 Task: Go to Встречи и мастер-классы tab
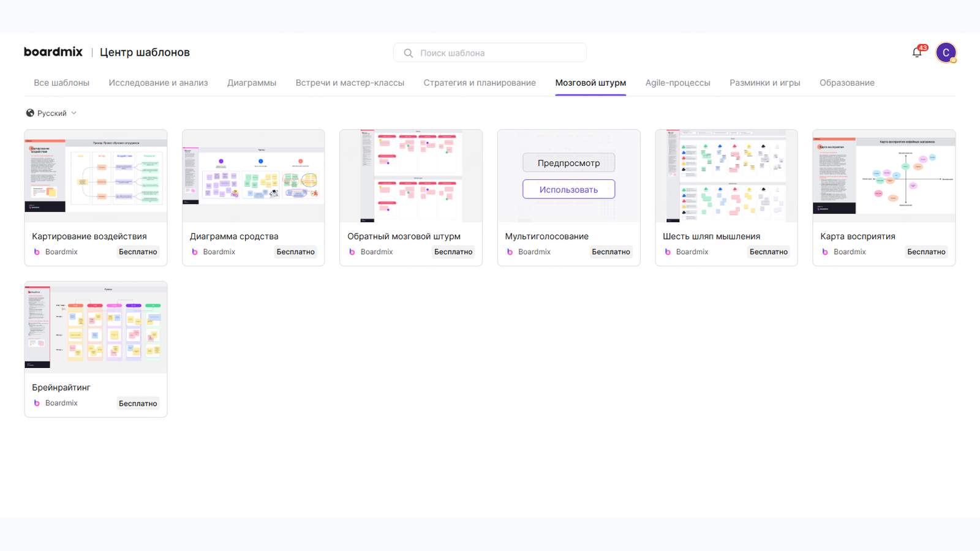pos(350,83)
